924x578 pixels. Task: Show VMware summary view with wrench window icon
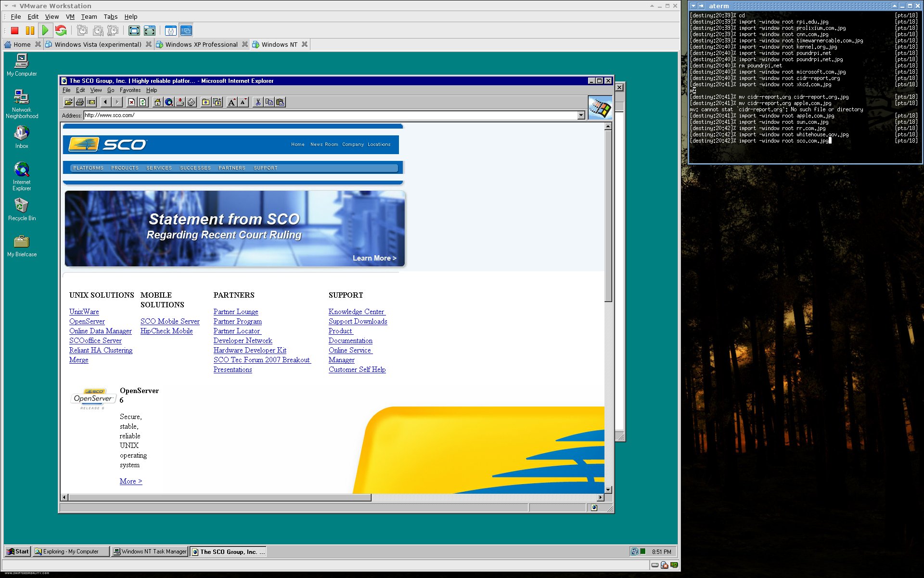[171, 31]
